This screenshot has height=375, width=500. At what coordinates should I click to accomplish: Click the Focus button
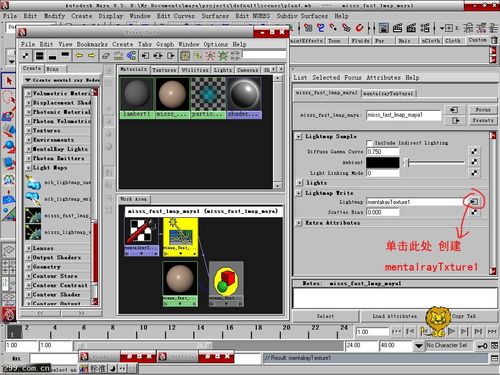(x=483, y=110)
